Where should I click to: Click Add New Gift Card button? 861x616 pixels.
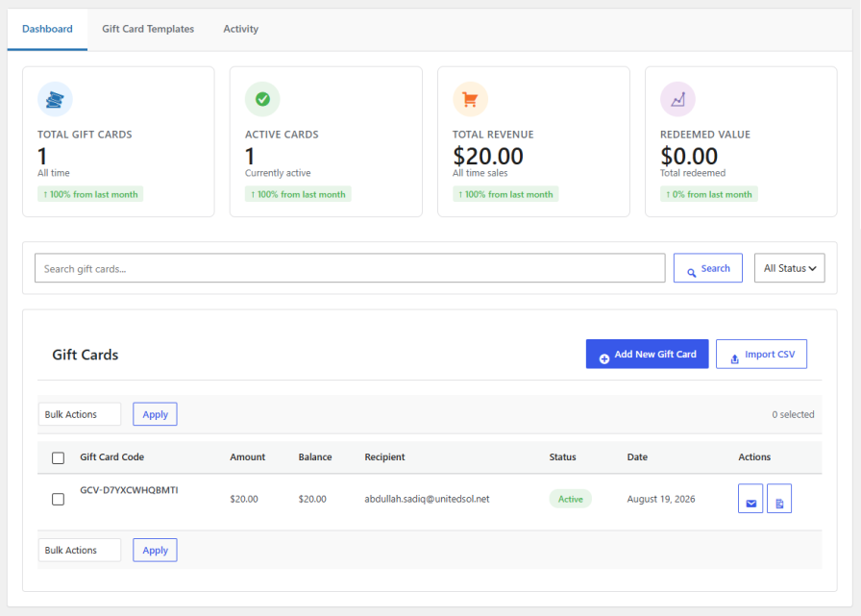[x=647, y=354]
